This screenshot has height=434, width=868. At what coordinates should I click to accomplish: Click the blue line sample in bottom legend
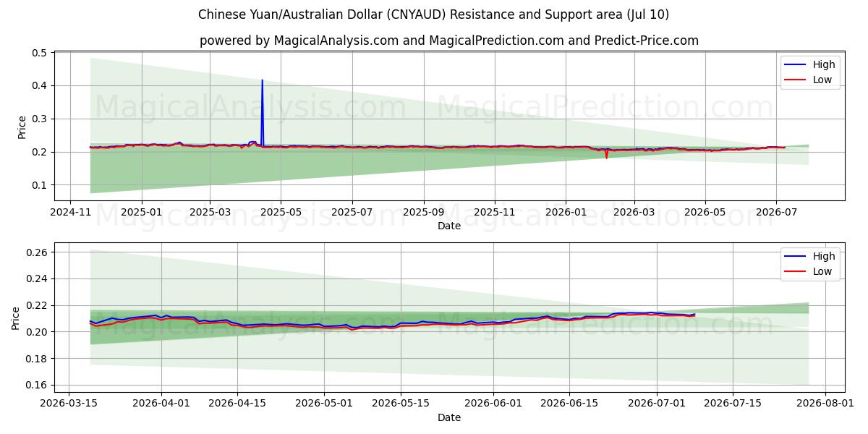[x=796, y=256]
